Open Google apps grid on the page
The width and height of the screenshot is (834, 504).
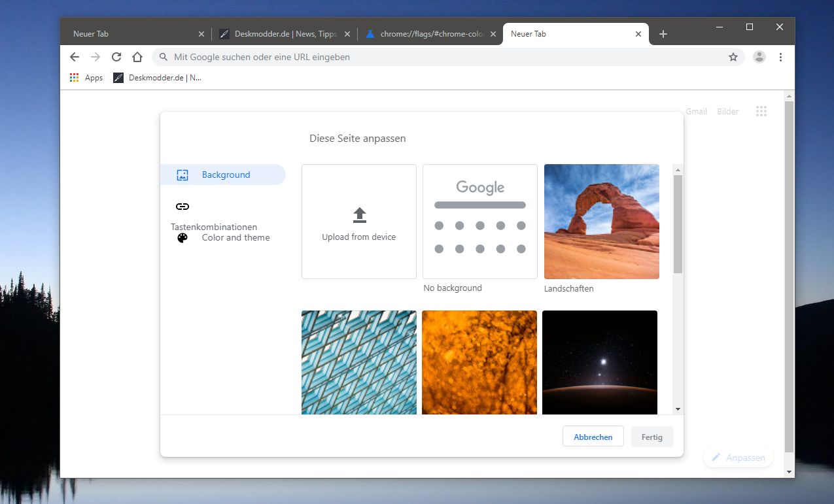click(x=761, y=111)
